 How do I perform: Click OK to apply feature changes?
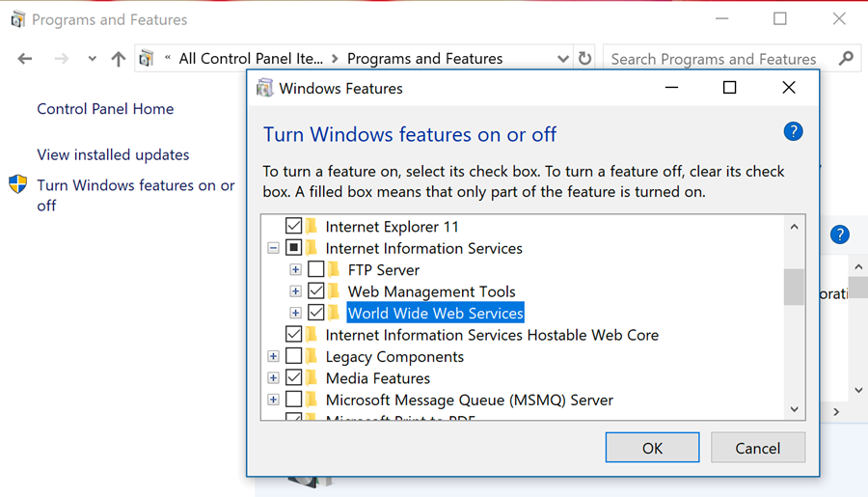pos(652,448)
